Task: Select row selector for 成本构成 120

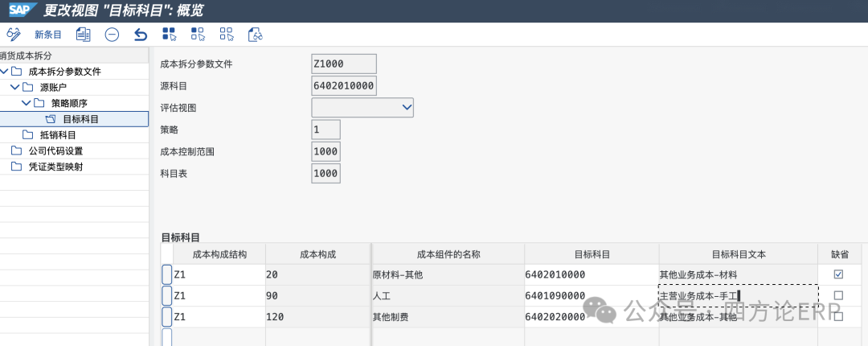Action: (166, 316)
